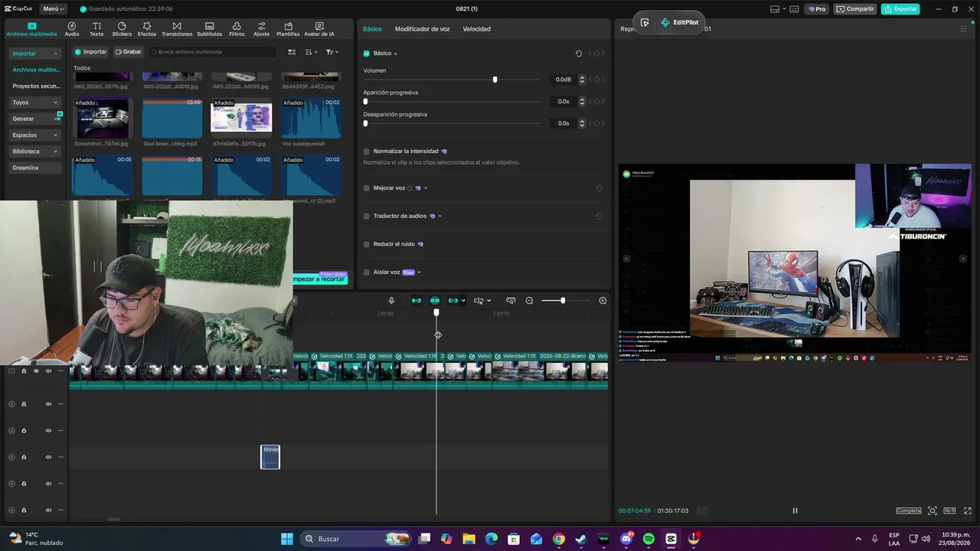Switch to Velocidad tab
Screen dimensions: 980x551
pos(476,29)
